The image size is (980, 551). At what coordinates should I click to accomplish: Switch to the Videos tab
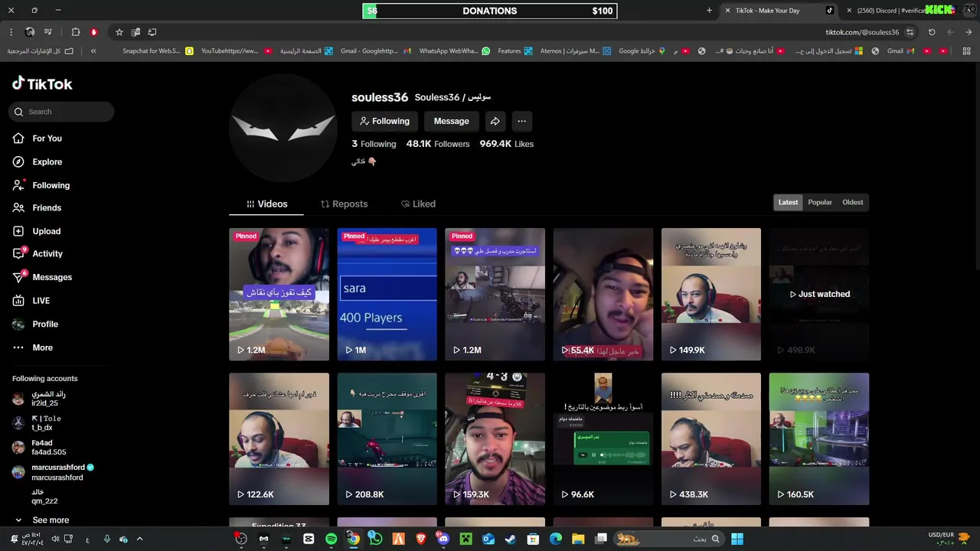[266, 204]
